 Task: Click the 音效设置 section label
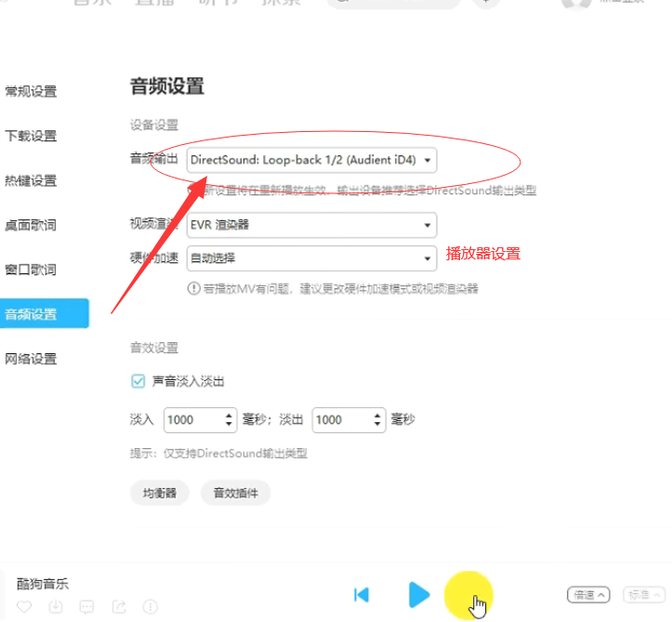(154, 348)
